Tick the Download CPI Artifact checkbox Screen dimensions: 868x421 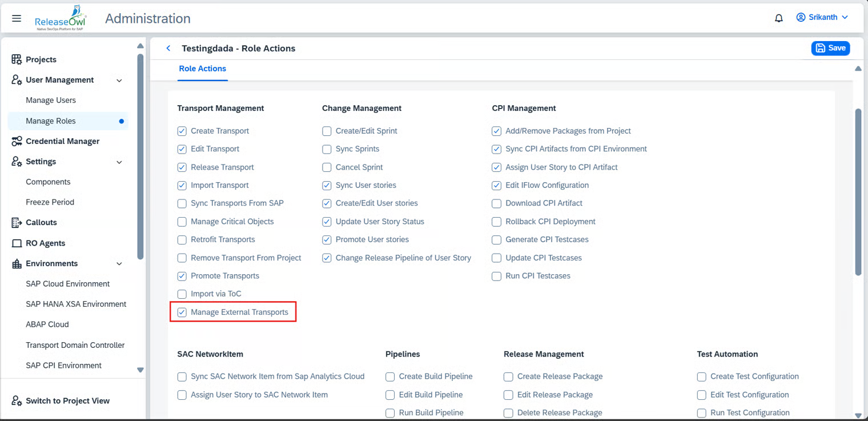[497, 203]
